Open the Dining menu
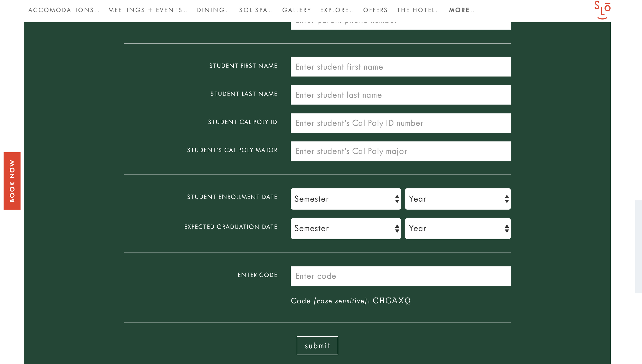This screenshot has width=642, height=364. [x=213, y=10]
